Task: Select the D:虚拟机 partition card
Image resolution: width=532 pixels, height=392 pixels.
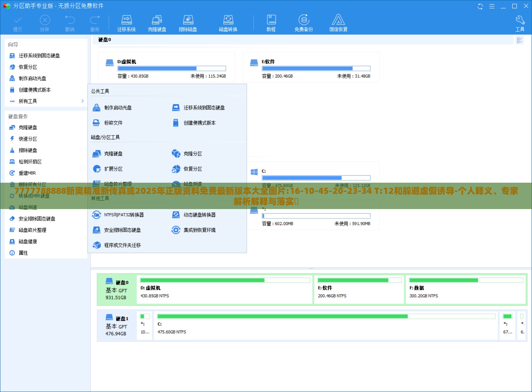Action: click(x=167, y=68)
